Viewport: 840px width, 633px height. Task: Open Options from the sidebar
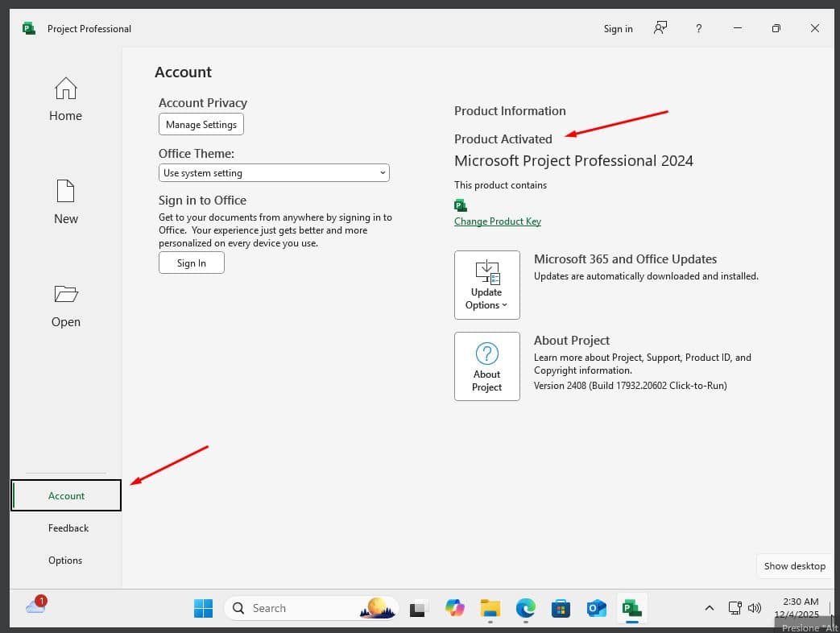click(x=65, y=561)
